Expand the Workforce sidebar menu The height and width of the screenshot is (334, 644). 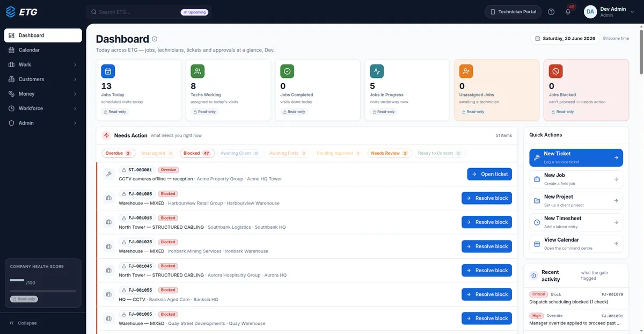click(x=43, y=108)
